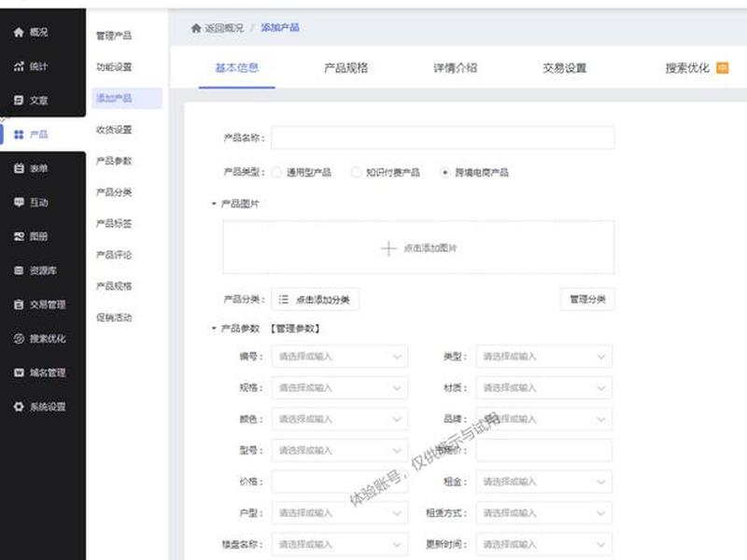Viewport: 747px width, 560px height.
Task: Open 产品评论 in the submenu
Action: click(114, 255)
